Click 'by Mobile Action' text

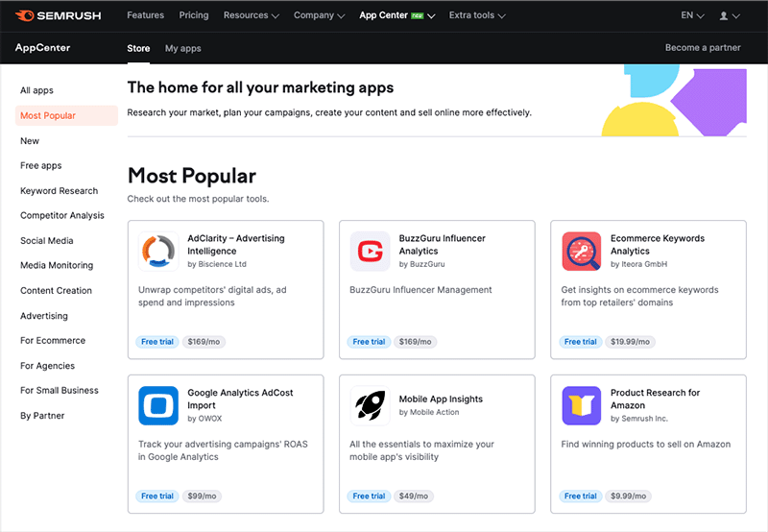[429, 412]
